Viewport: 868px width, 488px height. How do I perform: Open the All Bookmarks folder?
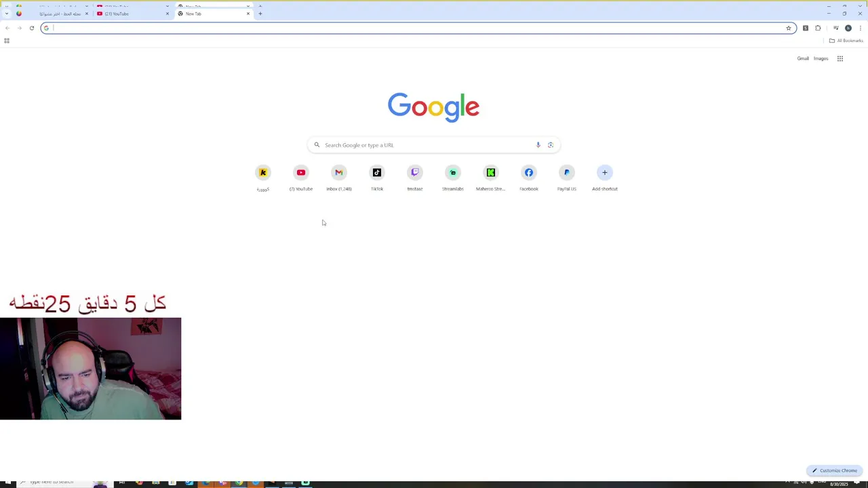pos(846,41)
